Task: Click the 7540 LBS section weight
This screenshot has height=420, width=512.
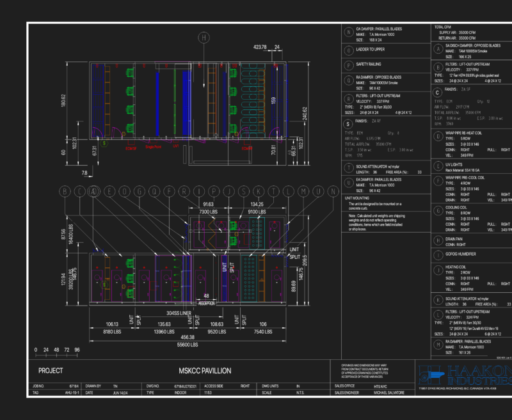Action: [263, 332]
